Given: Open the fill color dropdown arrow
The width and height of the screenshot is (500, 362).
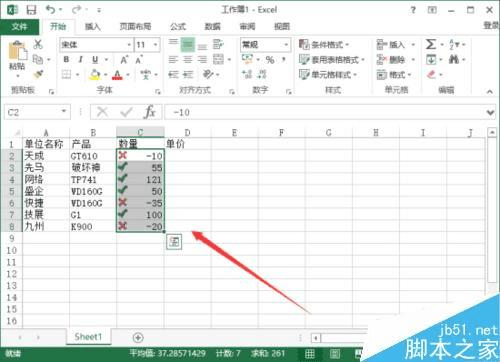Looking at the screenshot, I should pyautogui.click(x=105, y=75).
